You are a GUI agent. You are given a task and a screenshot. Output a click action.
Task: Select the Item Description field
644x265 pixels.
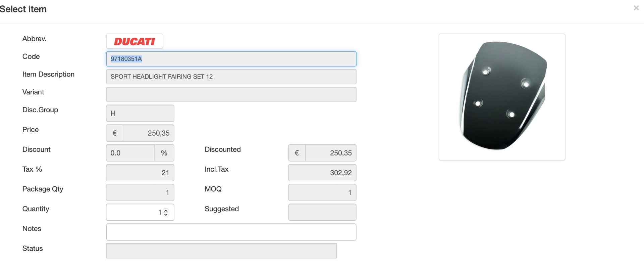[231, 77]
